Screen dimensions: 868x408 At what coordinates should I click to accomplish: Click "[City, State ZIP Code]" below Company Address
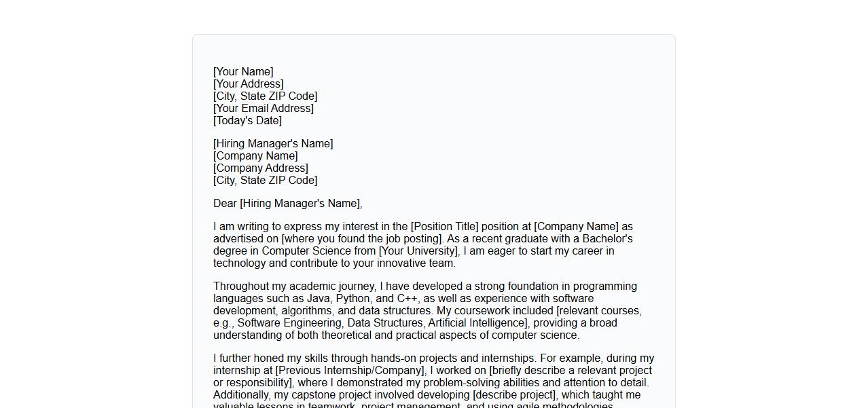[x=265, y=181]
